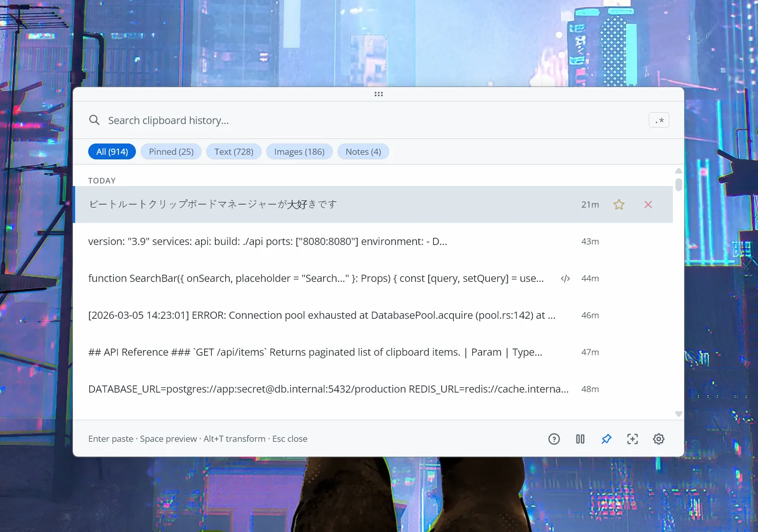Select the DATABASE_URL clipboard entry
758x532 pixels.
328,389
